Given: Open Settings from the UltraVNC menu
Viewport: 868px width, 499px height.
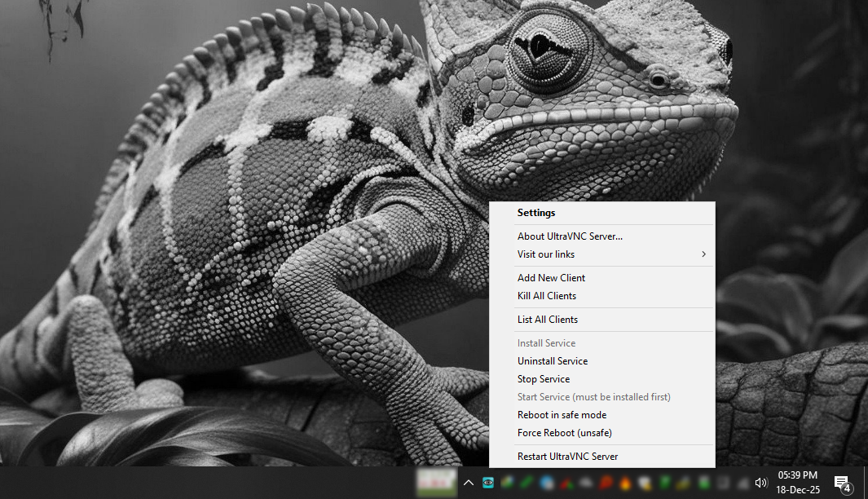Looking at the screenshot, I should click(536, 212).
